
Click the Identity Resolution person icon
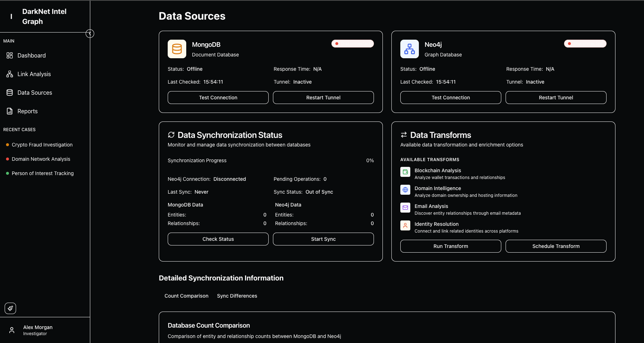pos(405,225)
